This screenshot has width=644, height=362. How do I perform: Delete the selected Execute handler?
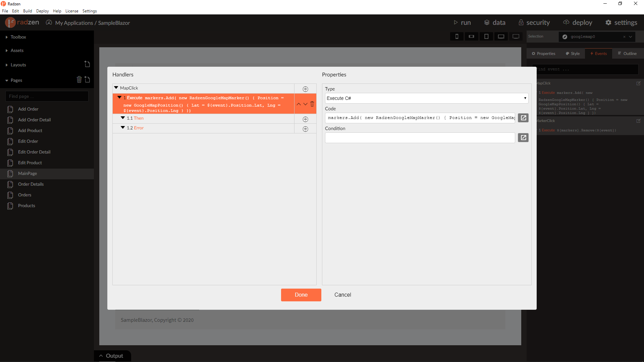point(312,104)
